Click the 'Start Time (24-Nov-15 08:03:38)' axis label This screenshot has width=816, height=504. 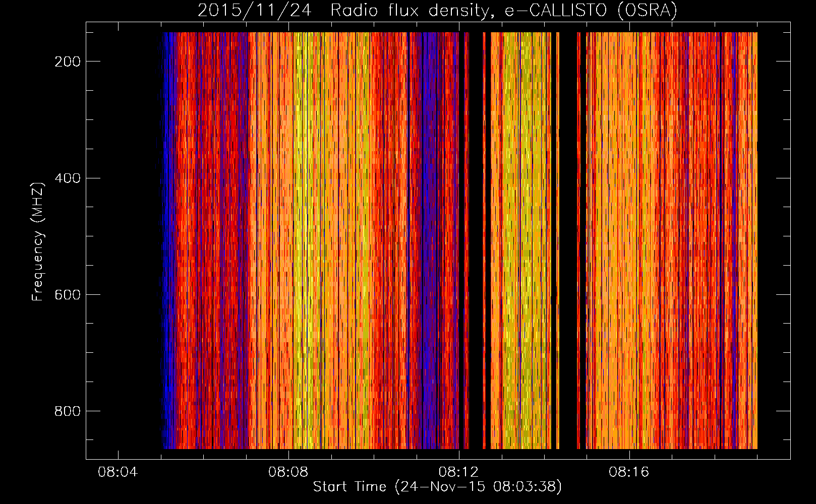[x=437, y=487]
